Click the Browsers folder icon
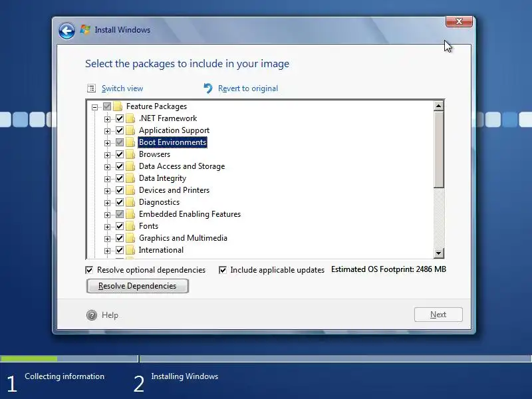Screen dimensions: 532x399 coord(130,154)
